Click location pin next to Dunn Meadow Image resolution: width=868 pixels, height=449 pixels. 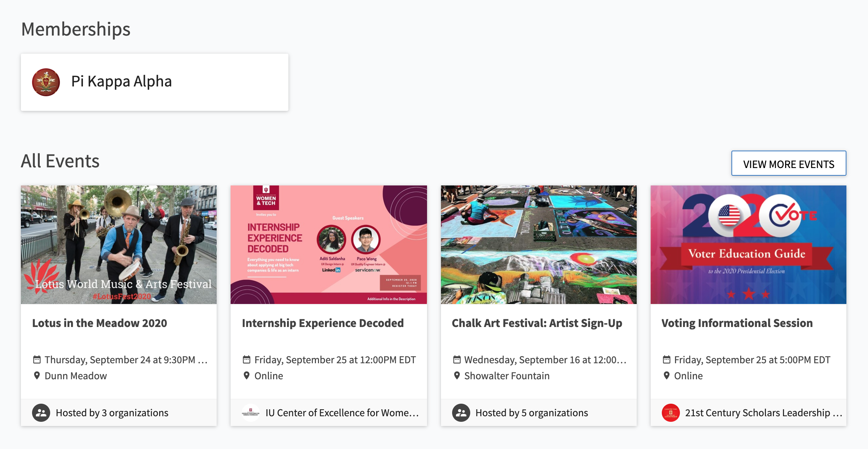[37, 375]
